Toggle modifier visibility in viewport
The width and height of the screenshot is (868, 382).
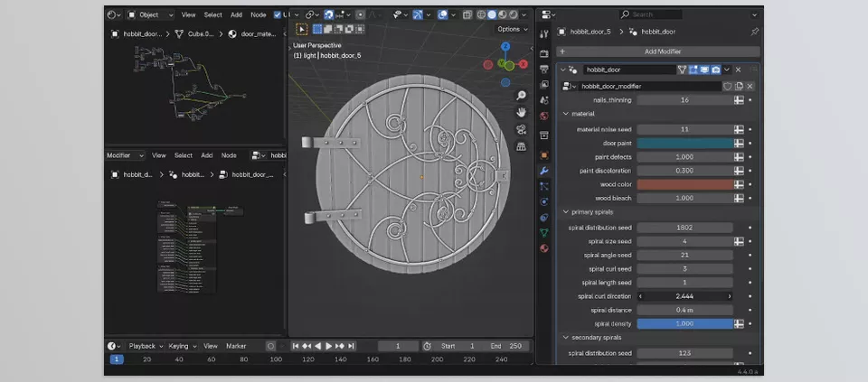pyautogui.click(x=704, y=70)
